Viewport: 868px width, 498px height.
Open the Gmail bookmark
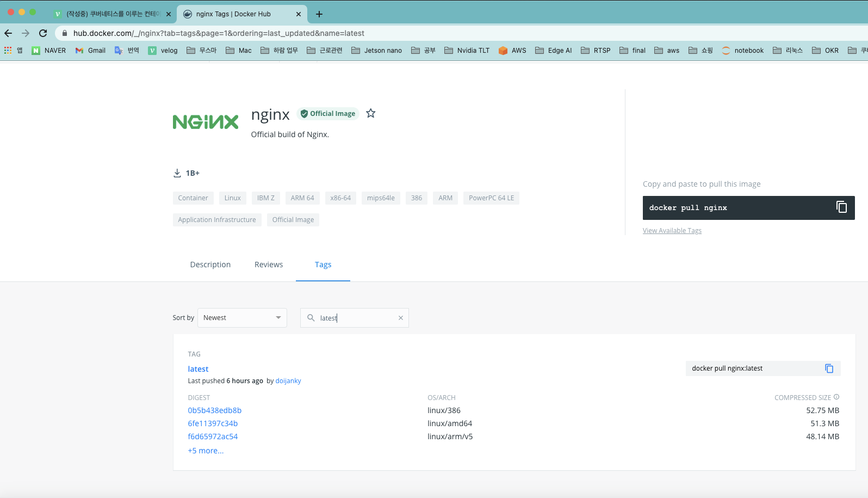pyautogui.click(x=90, y=51)
